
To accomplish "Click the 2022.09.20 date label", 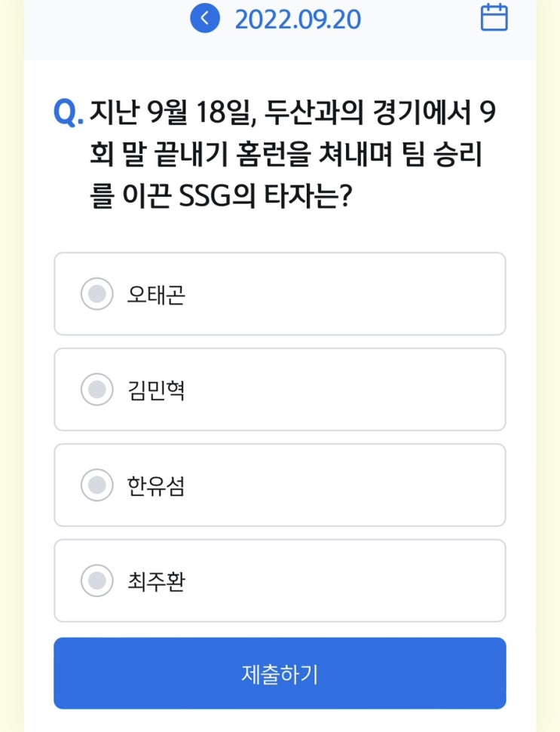I will point(298,20).
